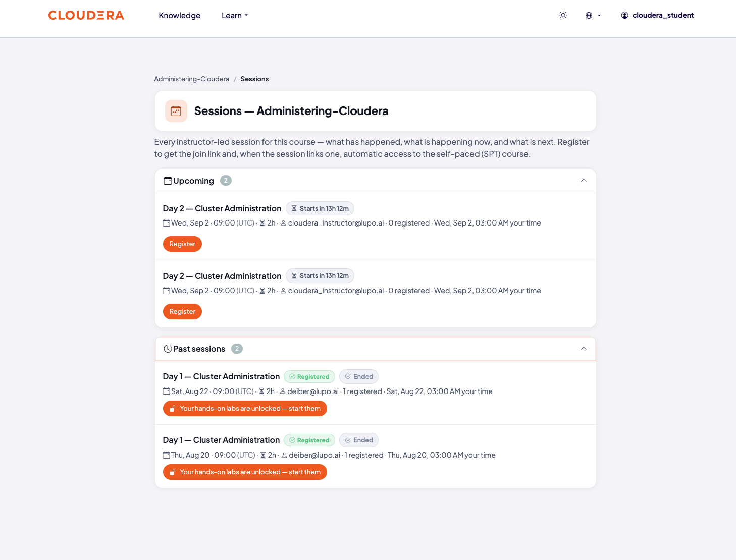Select 'Sat, Aug 22, 03:00 AM your time' text

pos(439,391)
